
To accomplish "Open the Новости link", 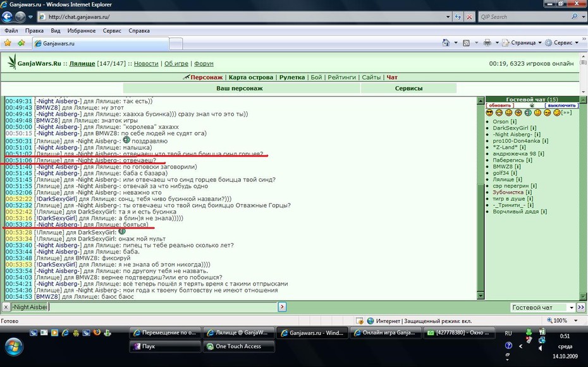I will tap(146, 64).
